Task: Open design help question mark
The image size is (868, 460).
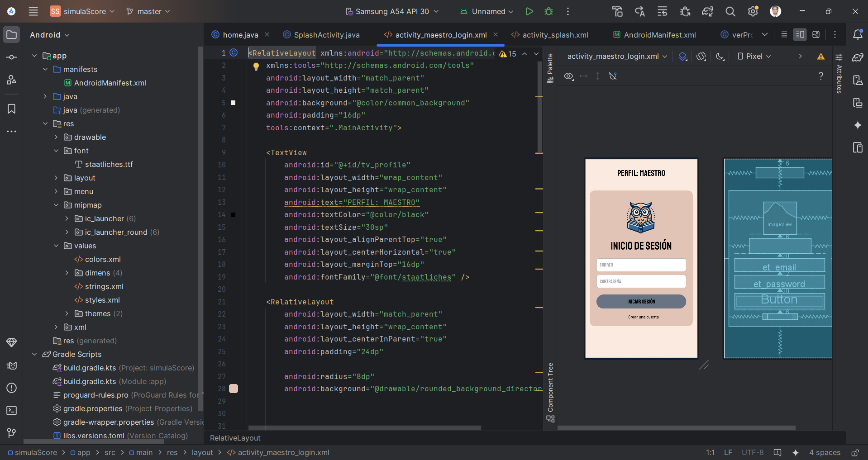Action: click(x=820, y=76)
